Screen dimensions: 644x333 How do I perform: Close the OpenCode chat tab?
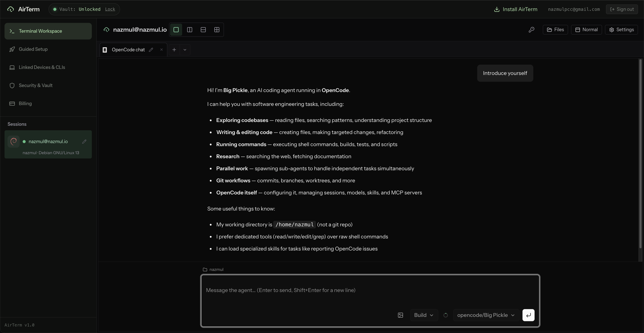click(162, 50)
